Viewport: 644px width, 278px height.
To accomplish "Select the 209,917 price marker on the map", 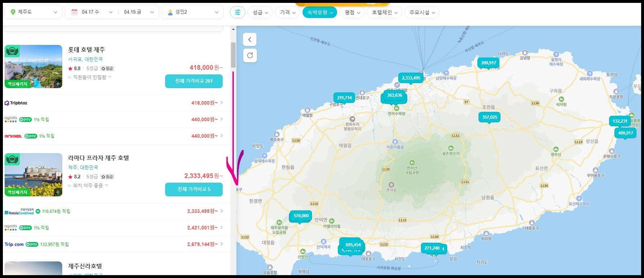I will [489, 63].
